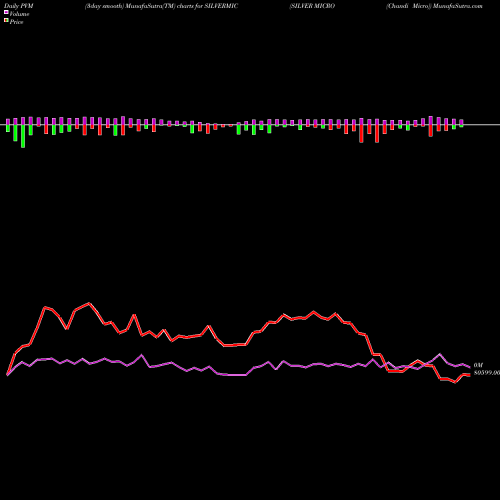Click the Price legend color swatch
500x500 pixels.
tap(6, 21)
